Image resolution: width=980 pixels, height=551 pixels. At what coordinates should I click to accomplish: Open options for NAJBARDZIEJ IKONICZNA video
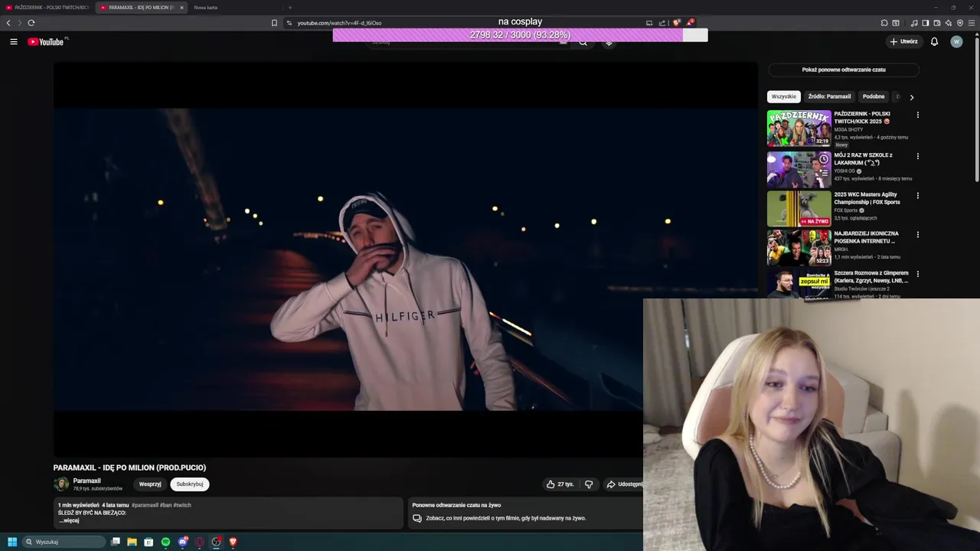tap(918, 234)
